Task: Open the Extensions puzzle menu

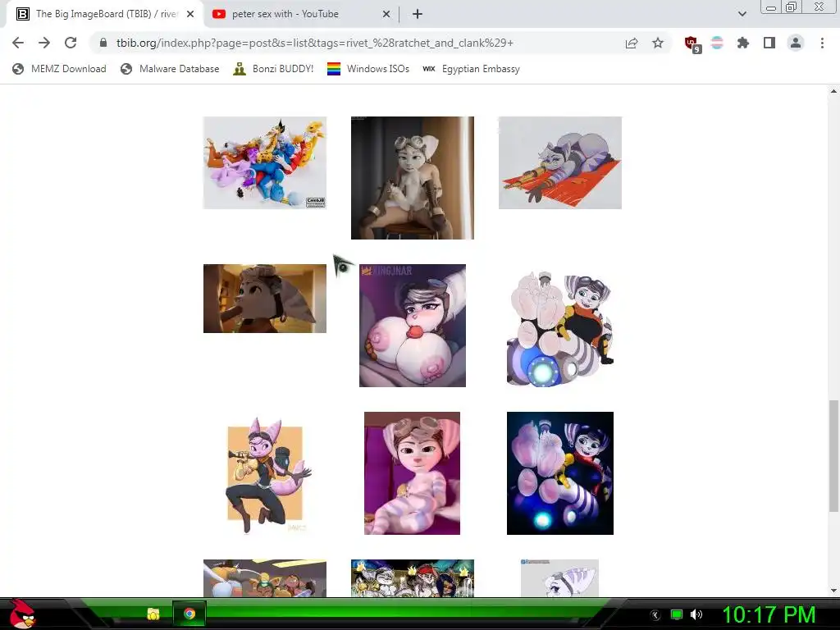Action: [x=743, y=43]
